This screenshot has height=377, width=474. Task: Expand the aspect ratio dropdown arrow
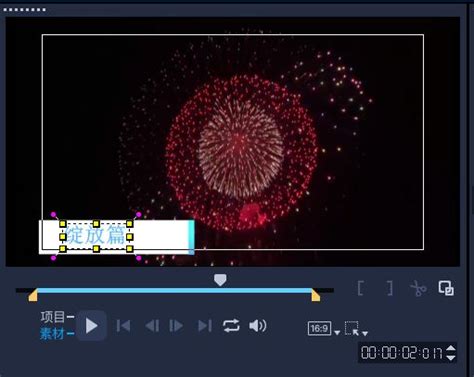tap(337, 333)
